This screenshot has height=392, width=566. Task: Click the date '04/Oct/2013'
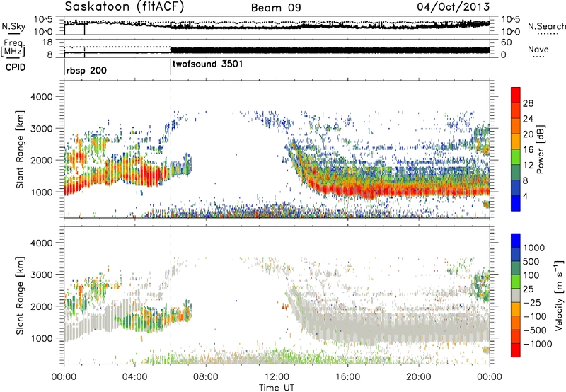coord(454,7)
